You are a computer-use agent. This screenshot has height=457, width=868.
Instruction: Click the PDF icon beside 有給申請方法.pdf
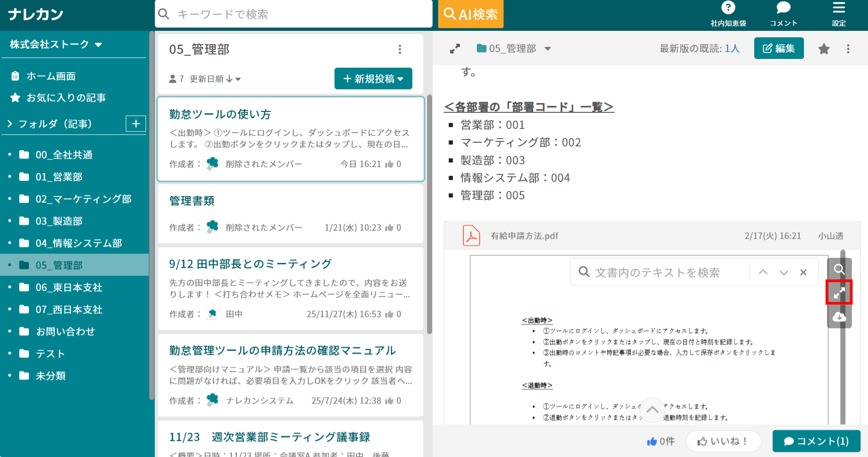click(471, 236)
